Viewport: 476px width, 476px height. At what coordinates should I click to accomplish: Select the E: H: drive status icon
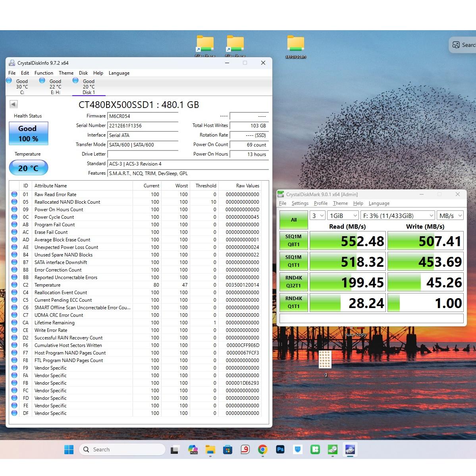[42, 81]
